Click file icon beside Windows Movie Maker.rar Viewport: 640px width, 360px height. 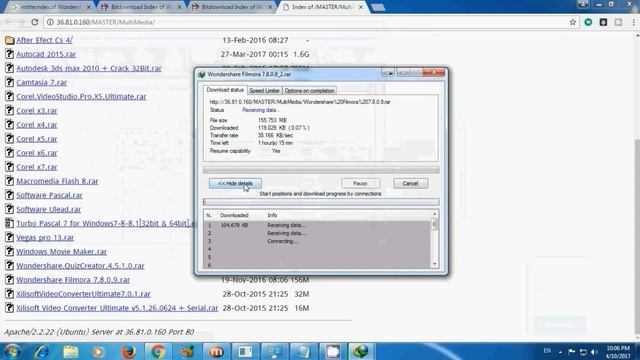pos(9,251)
